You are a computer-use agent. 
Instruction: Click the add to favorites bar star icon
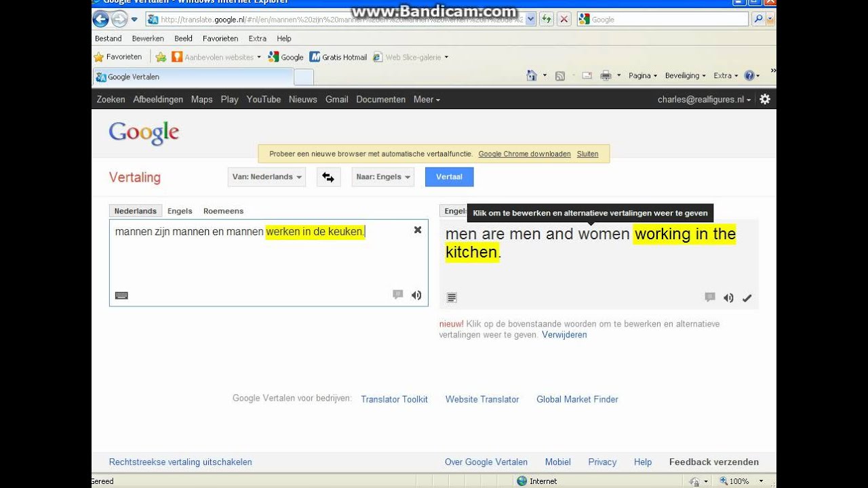(x=161, y=57)
